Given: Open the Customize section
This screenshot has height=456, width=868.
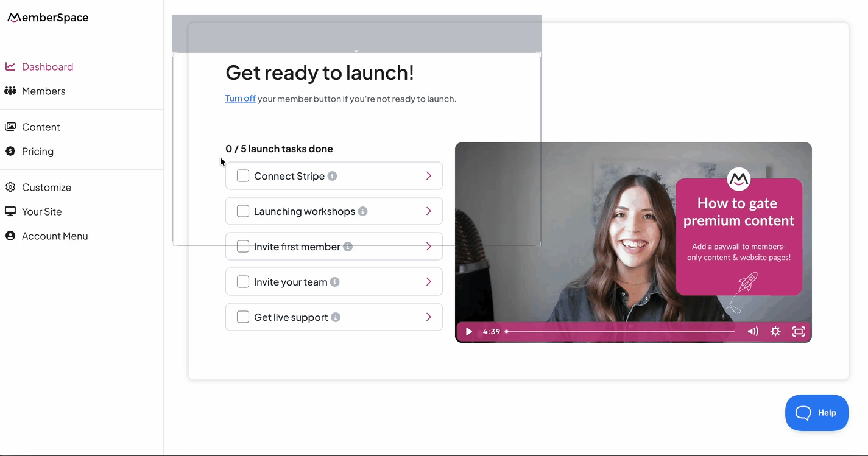Looking at the screenshot, I should pos(46,187).
